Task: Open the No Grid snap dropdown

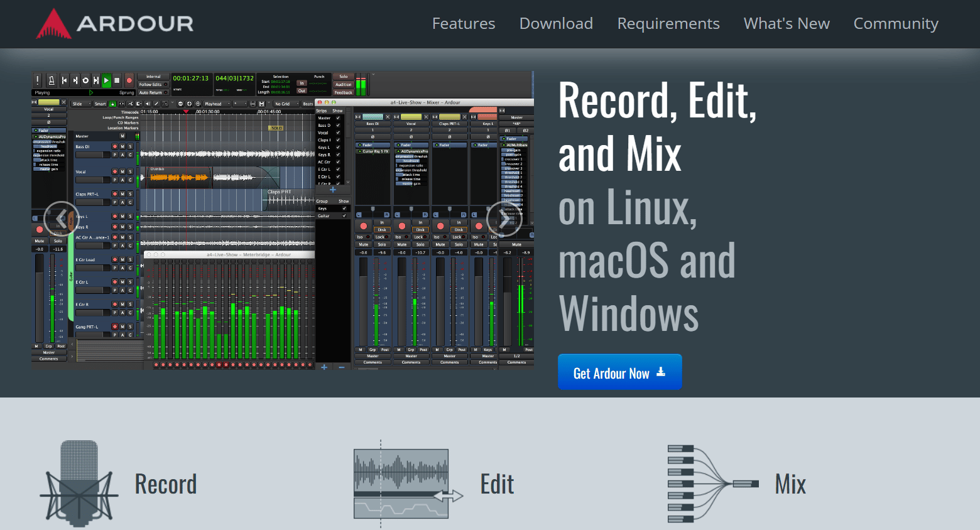Action: point(286,104)
